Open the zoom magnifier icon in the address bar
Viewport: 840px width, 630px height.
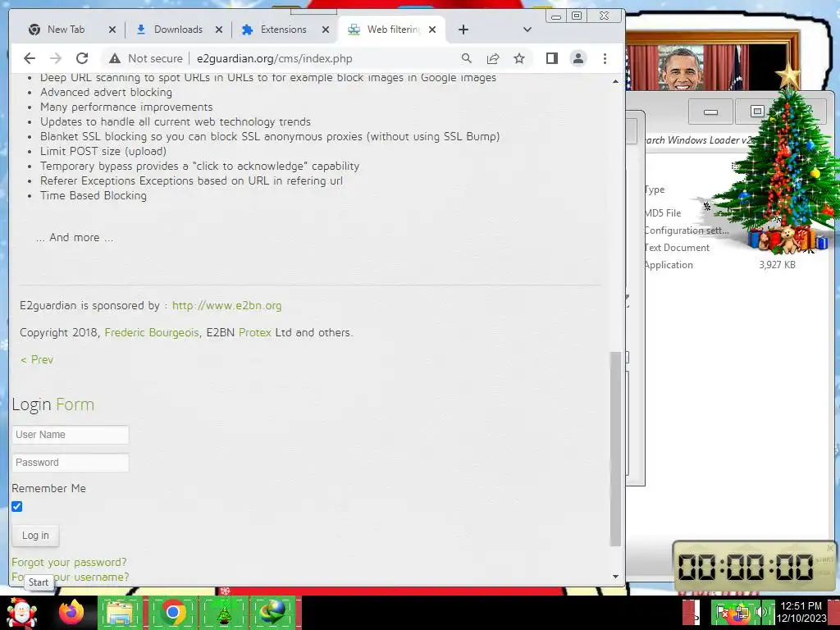(467, 58)
